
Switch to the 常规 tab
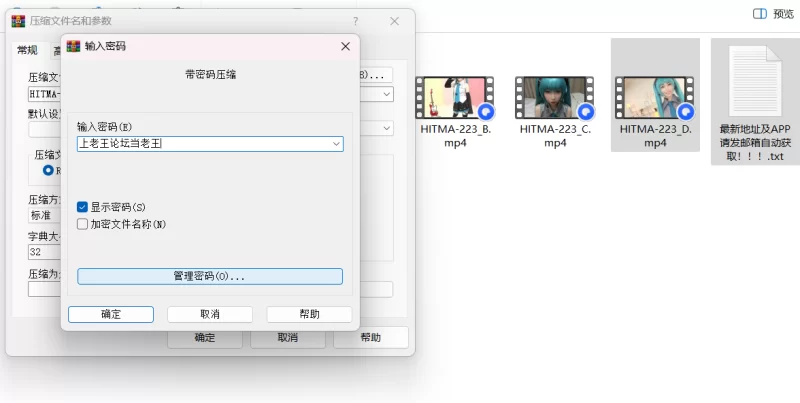27,50
